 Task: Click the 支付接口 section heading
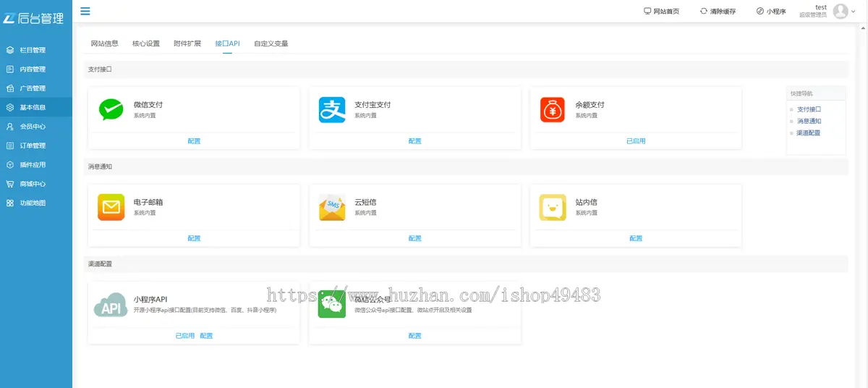pos(100,69)
